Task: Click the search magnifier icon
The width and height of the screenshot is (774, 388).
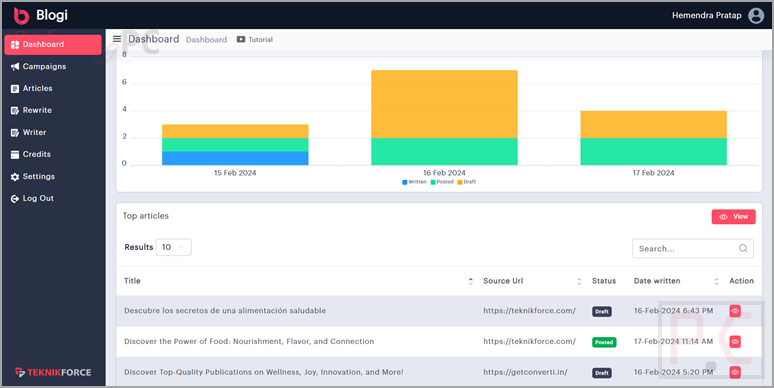Action: [743, 248]
